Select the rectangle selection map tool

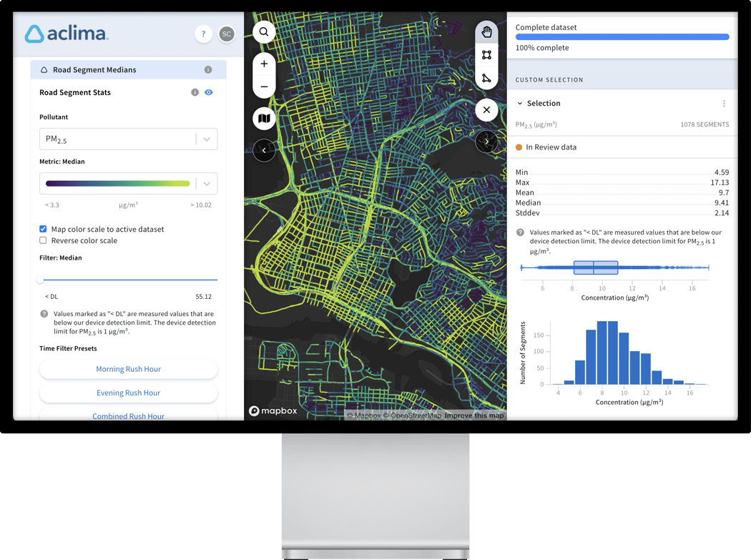(486, 54)
